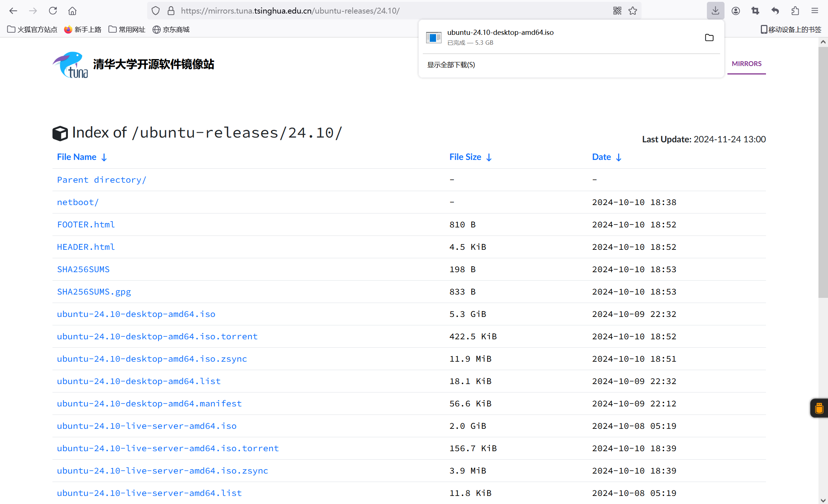Open the Firefox application menu
Image resolution: width=828 pixels, height=504 pixels.
pos(815,11)
